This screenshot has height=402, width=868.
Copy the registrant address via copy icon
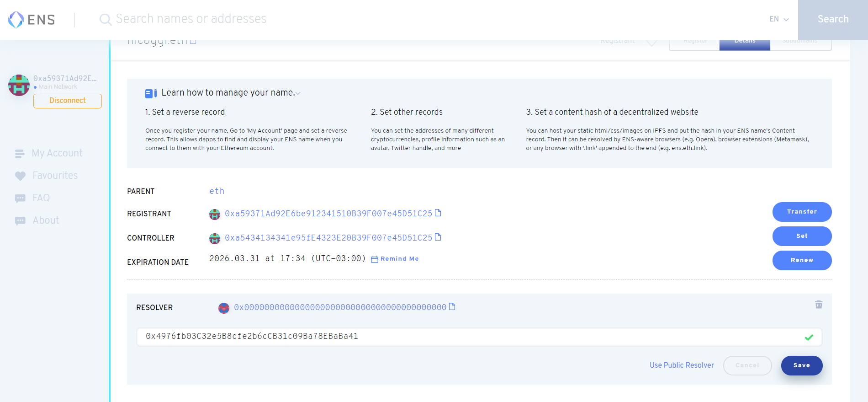click(x=438, y=213)
